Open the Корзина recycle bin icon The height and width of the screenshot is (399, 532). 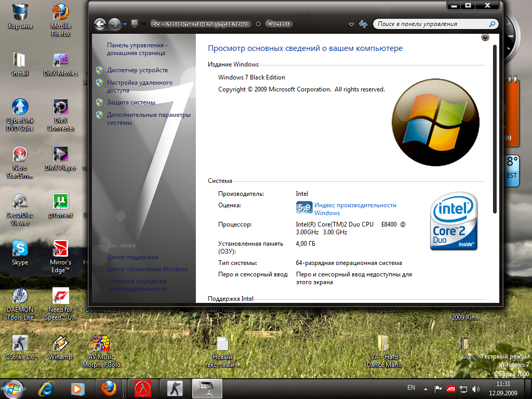pyautogui.click(x=20, y=17)
